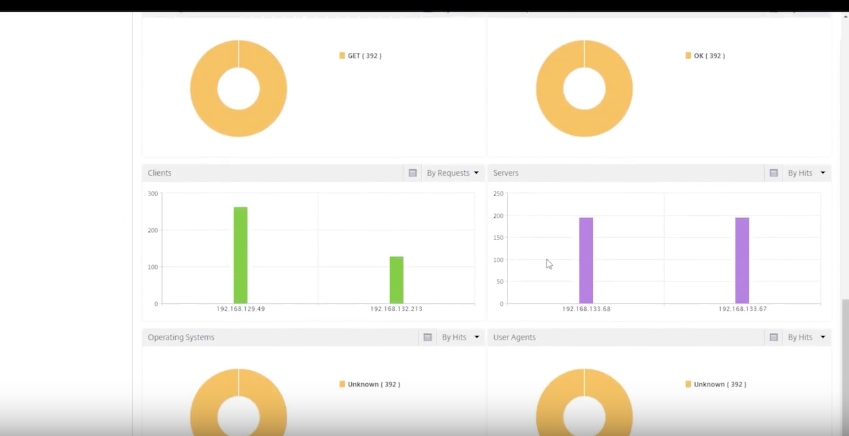
Task: Toggle Unknown legend under Operating Systems
Action: (370, 384)
